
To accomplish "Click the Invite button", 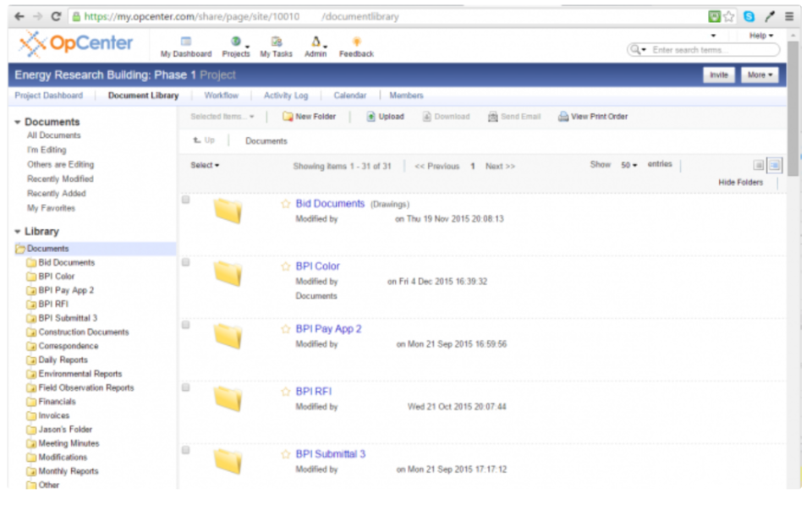I will point(718,75).
